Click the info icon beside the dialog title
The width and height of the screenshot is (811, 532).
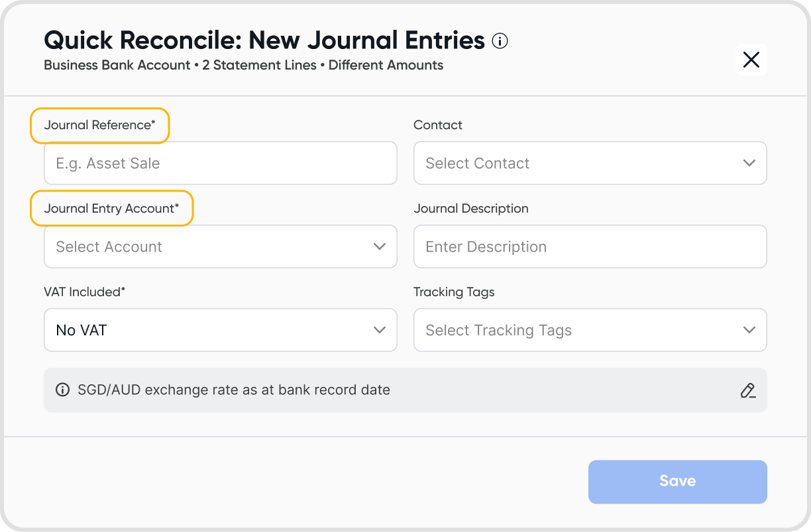500,41
